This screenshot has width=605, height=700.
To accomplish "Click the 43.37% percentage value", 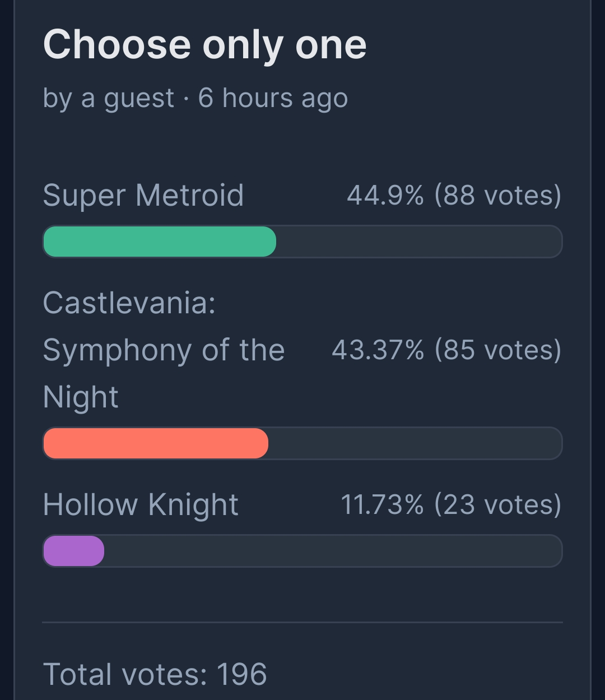I will pos(378,350).
